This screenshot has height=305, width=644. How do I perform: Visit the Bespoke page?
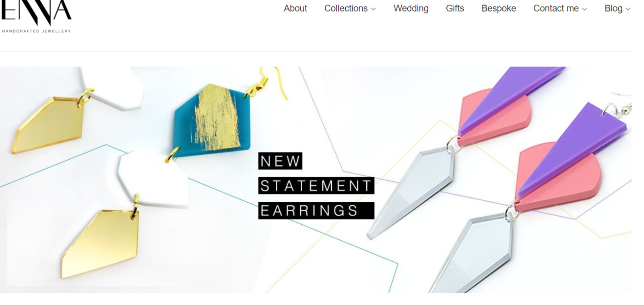[499, 8]
